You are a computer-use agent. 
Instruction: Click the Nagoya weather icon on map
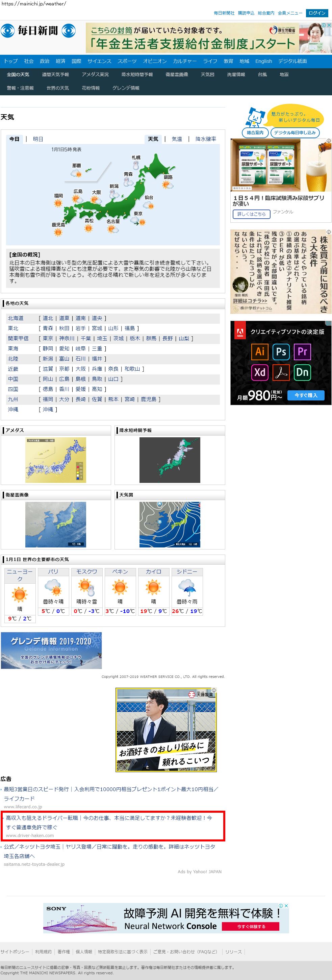[112, 229]
